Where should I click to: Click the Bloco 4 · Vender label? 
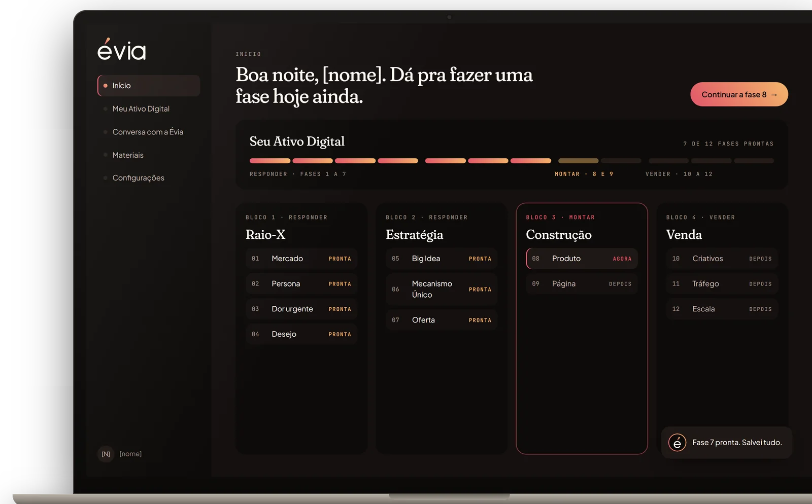[x=700, y=218]
